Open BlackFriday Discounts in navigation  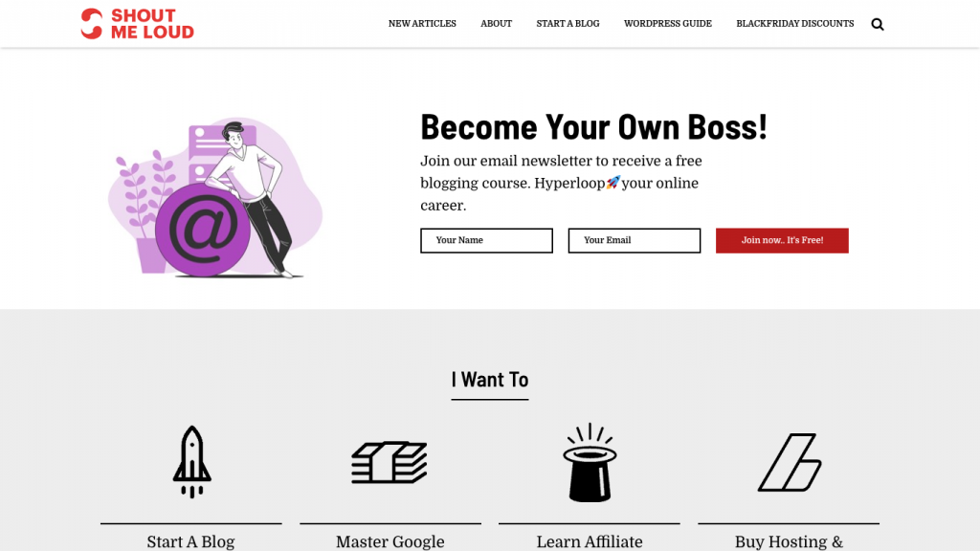point(795,24)
